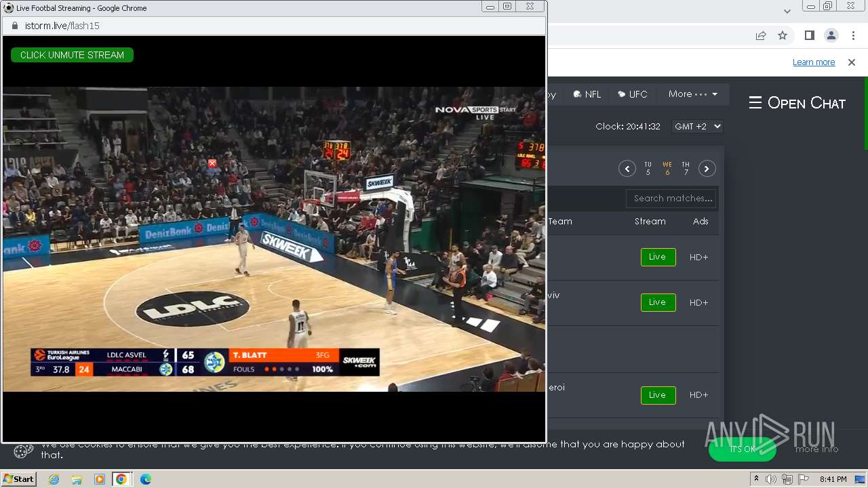
Task: Click the basketball video stream
Action: (274, 239)
